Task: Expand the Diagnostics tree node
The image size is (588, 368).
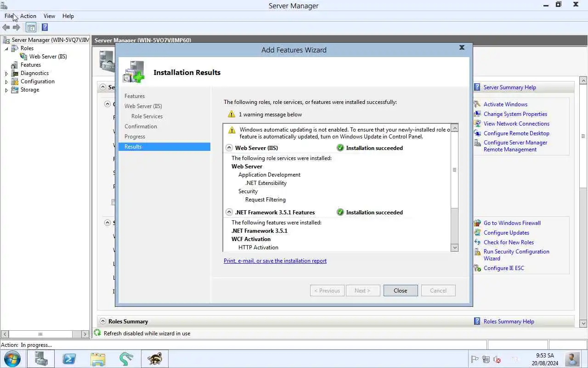Action: coord(6,74)
